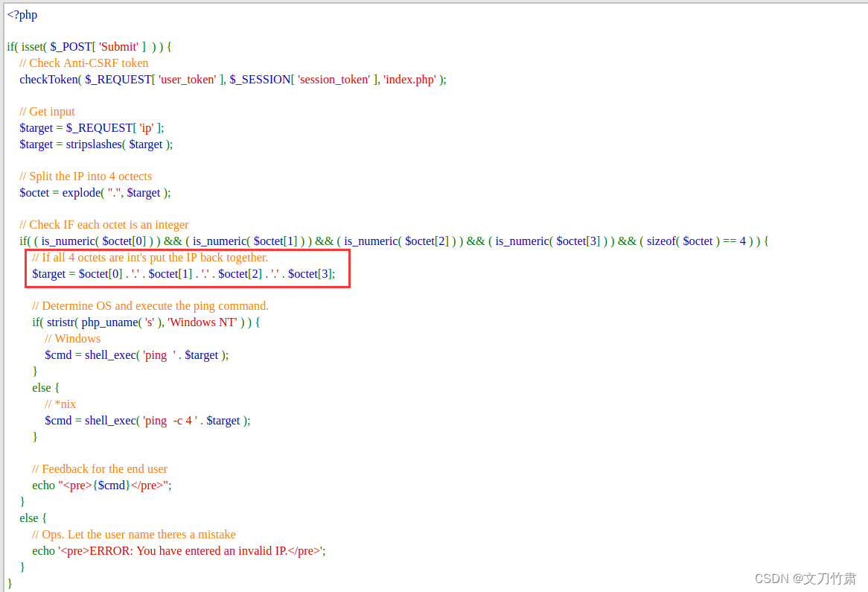Click the checkToken( $_REQUEST[ 'user_token' ] line
Viewport: 868px width, 592px height.
tap(233, 80)
